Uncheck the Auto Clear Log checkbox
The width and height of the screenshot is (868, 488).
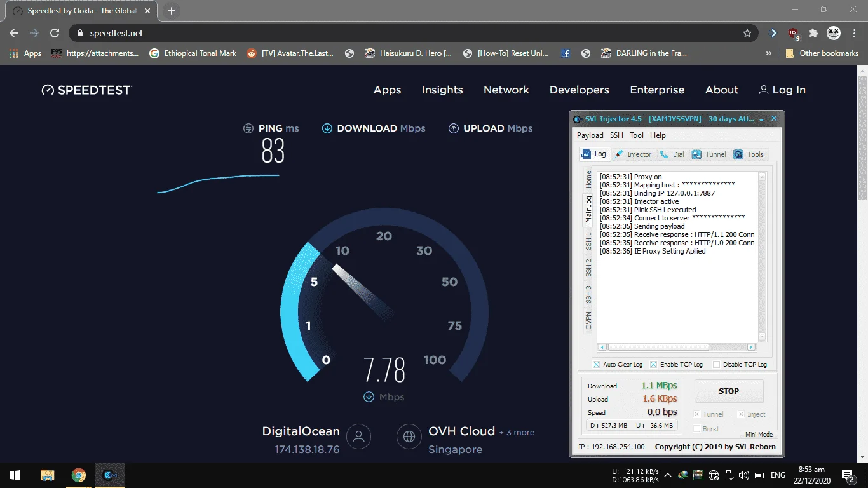596,365
